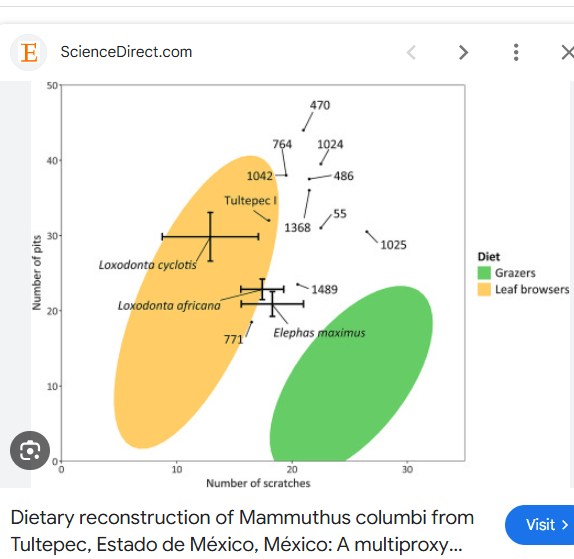
Task: Click the Loxodonta cyclotis label
Action: point(148,265)
